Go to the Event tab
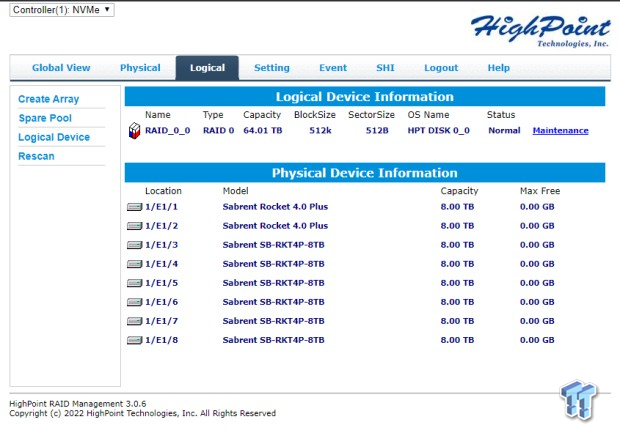The height and width of the screenshot is (444, 620). [333, 68]
